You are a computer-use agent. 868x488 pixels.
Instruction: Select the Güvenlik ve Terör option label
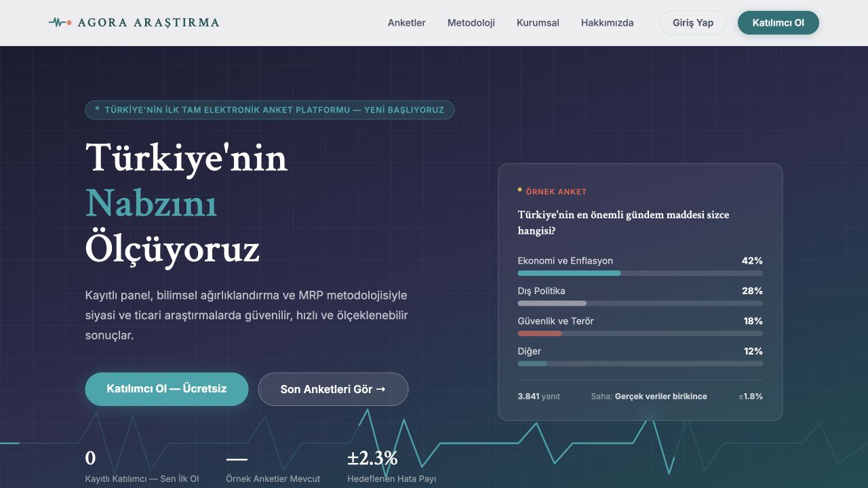coord(556,321)
